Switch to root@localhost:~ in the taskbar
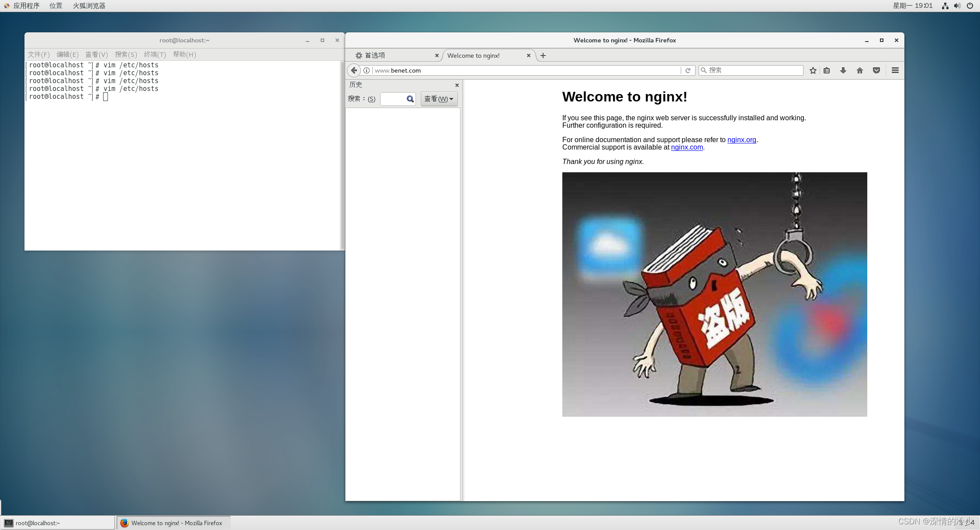Viewport: 980px width, 530px height. click(x=58, y=523)
